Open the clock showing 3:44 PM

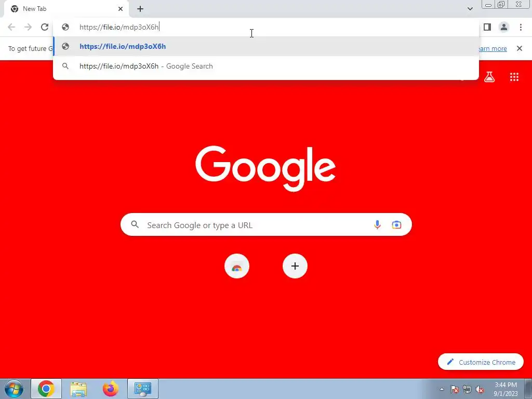[506, 389]
